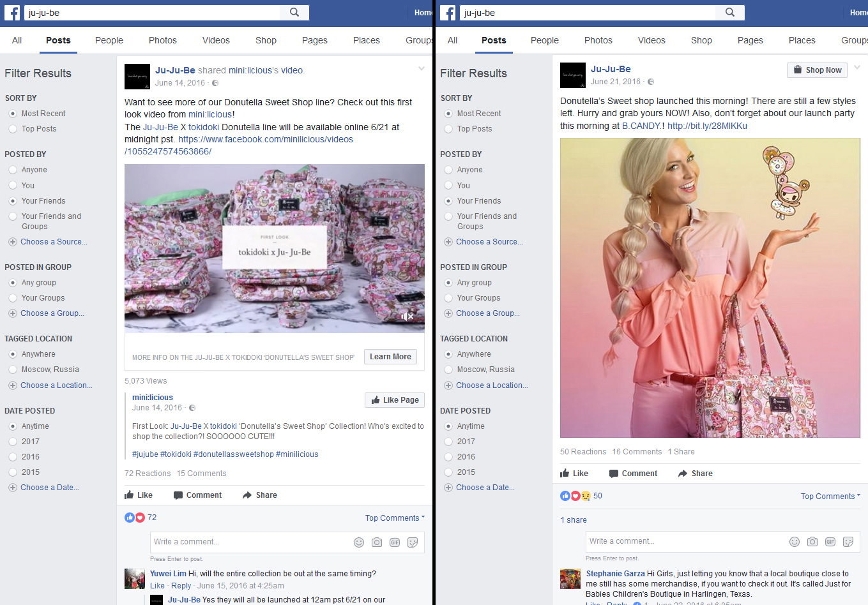This screenshot has height=605, width=868.
Task: Comment on the left post
Action: pyautogui.click(x=197, y=495)
